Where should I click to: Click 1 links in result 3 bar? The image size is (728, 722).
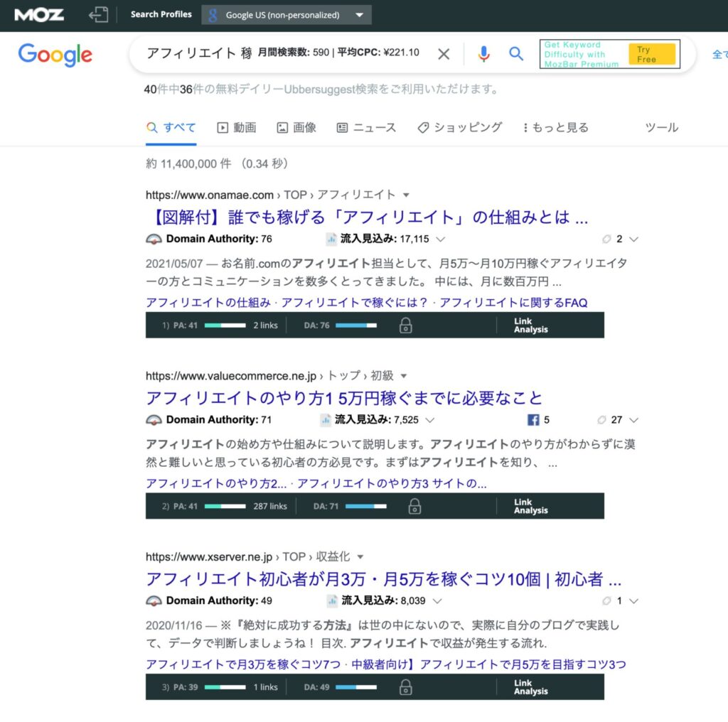point(266,687)
